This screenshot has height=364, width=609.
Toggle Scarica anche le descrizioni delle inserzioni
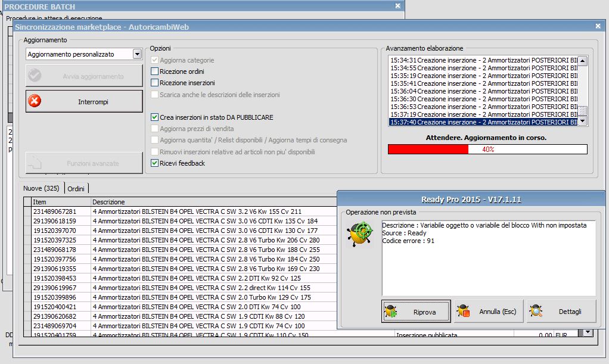click(154, 94)
